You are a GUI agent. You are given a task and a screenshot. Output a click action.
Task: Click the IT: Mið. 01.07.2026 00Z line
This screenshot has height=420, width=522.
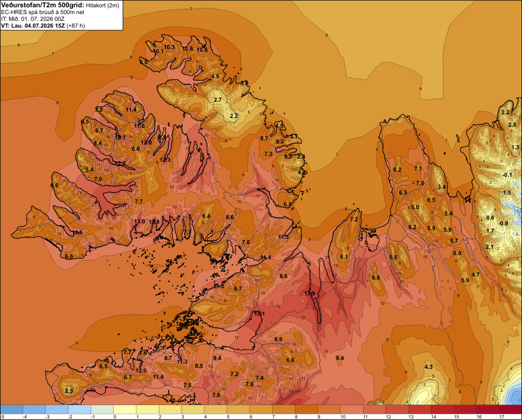coord(32,19)
